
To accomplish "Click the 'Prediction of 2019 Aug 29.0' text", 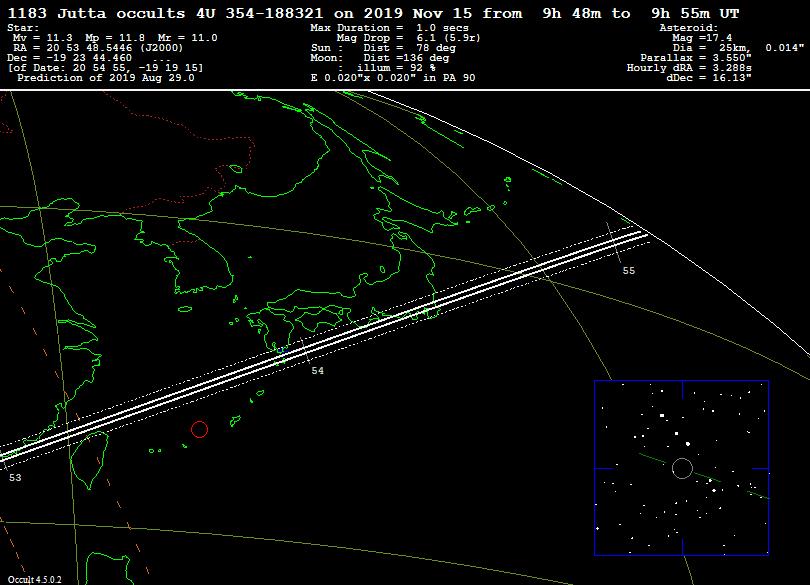I will tap(106, 78).
